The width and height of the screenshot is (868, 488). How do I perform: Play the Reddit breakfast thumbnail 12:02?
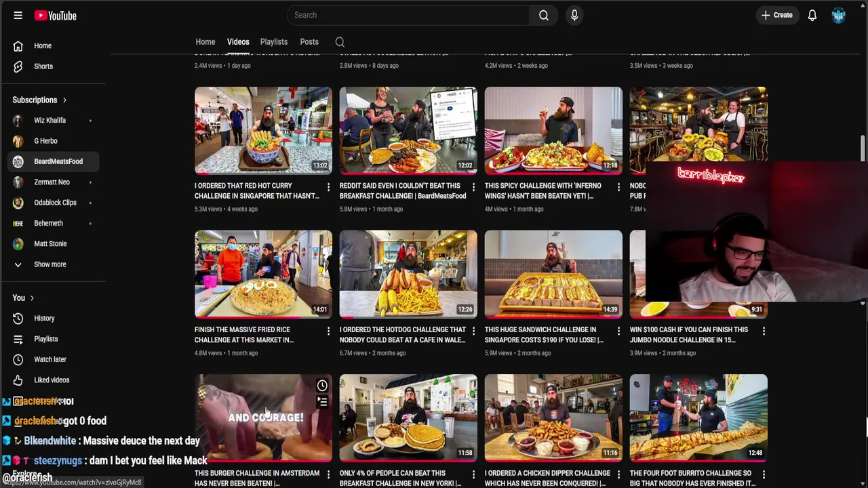point(408,131)
